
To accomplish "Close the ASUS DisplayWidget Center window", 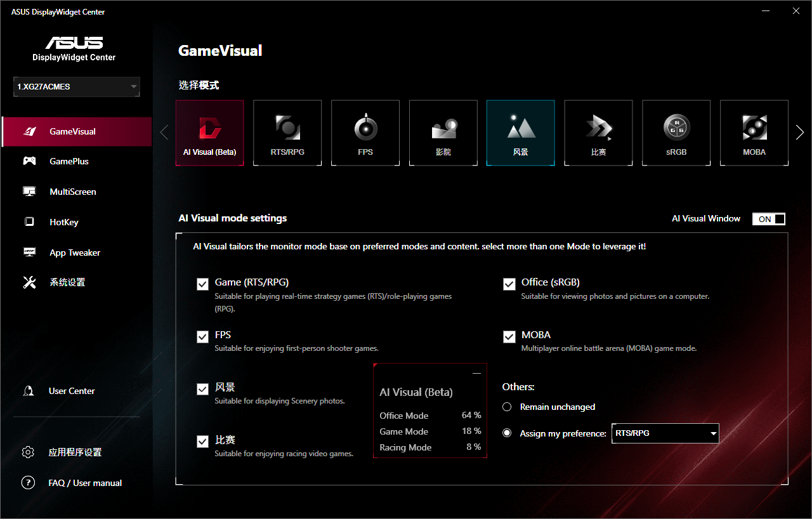I will pos(796,11).
